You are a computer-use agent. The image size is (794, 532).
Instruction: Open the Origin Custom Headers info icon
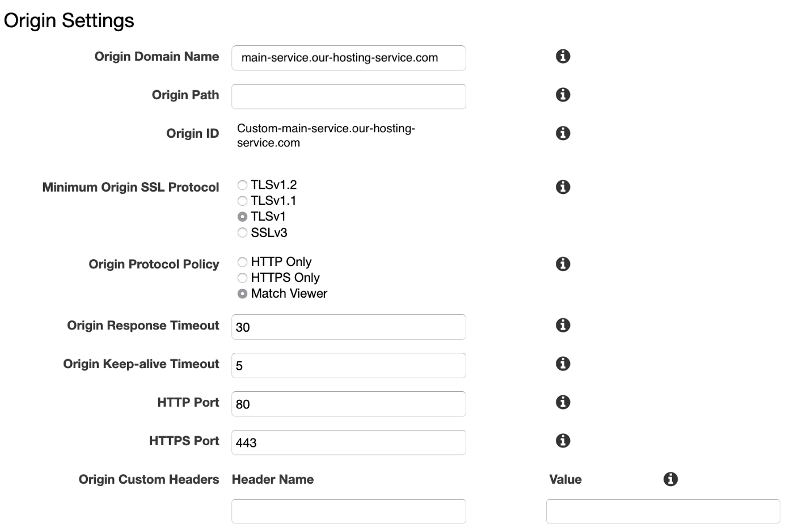click(x=670, y=479)
